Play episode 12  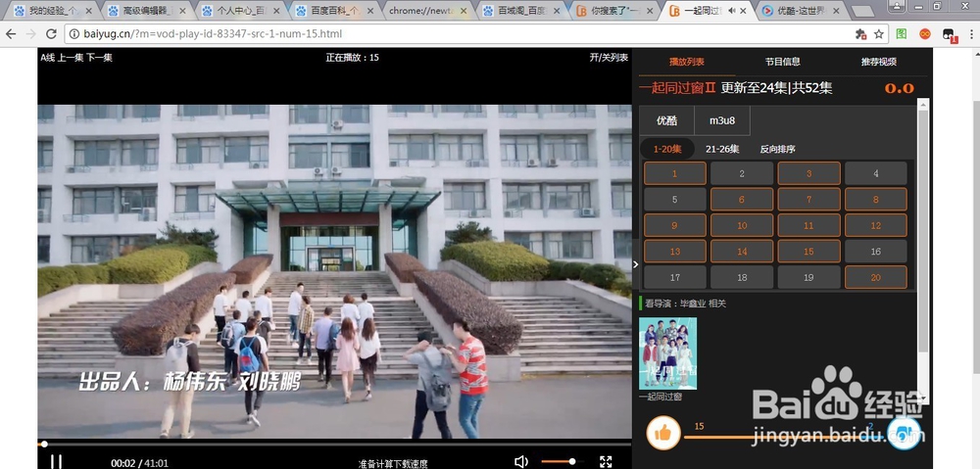[875, 225]
